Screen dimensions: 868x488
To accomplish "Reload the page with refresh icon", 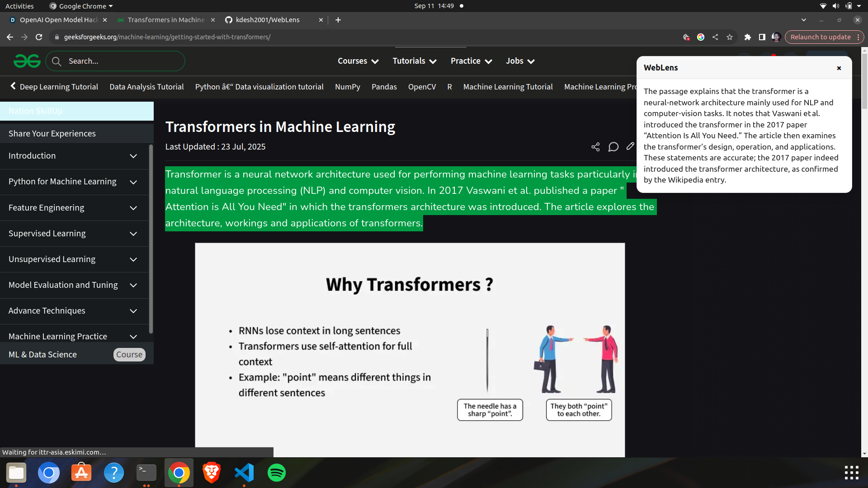I will (39, 37).
